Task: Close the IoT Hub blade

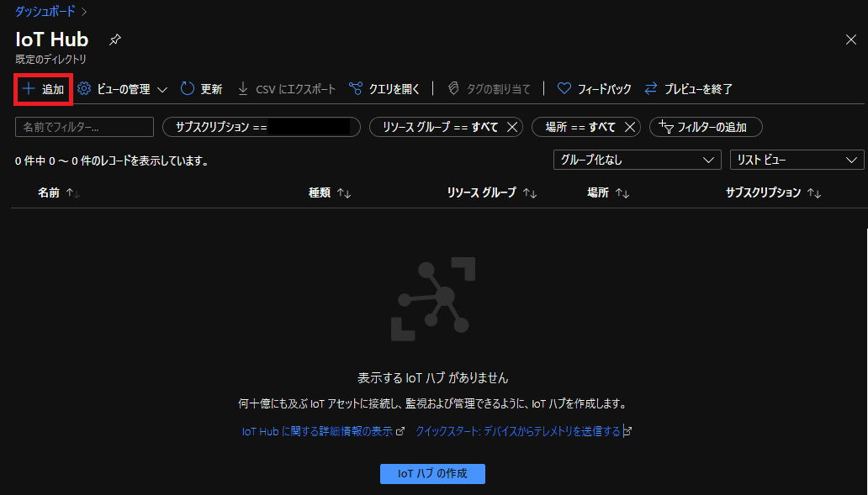Action: pyautogui.click(x=851, y=39)
